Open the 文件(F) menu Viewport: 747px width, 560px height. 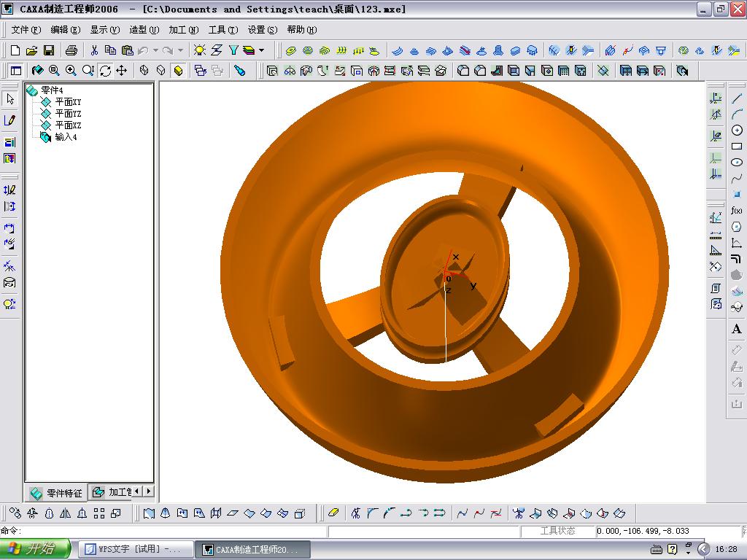[x=26, y=29]
